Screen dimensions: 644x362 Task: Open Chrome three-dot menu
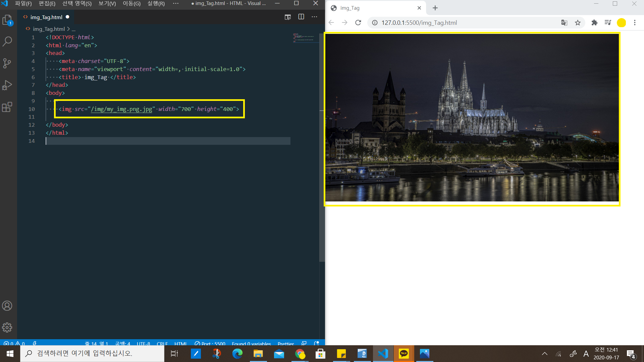click(635, 23)
